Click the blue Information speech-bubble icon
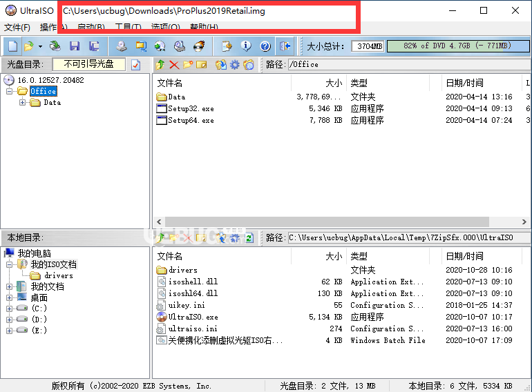The width and height of the screenshot is (532, 392). coord(246,46)
